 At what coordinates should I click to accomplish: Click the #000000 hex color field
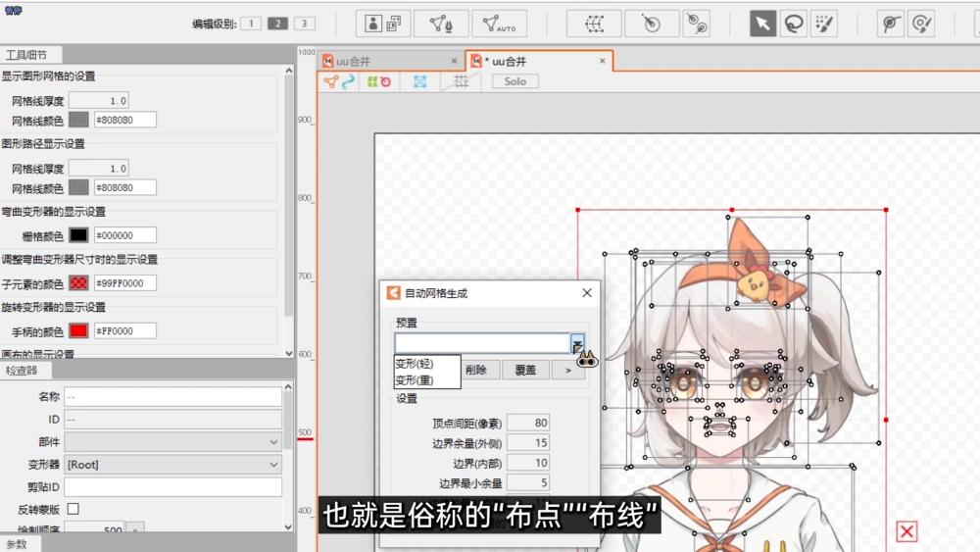[x=125, y=235]
